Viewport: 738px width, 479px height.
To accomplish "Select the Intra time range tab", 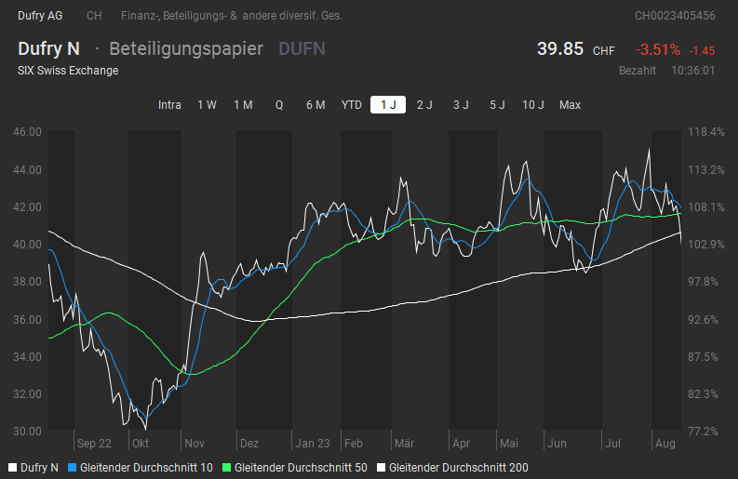I will point(170,105).
